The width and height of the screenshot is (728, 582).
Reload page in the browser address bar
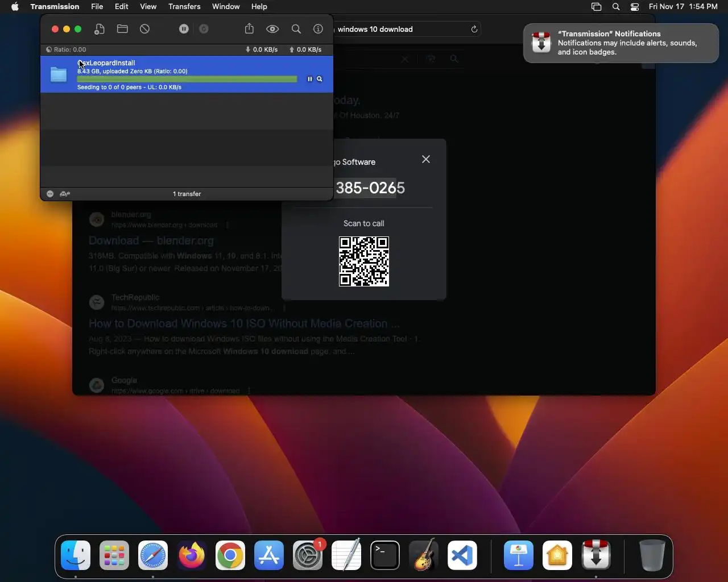click(474, 29)
